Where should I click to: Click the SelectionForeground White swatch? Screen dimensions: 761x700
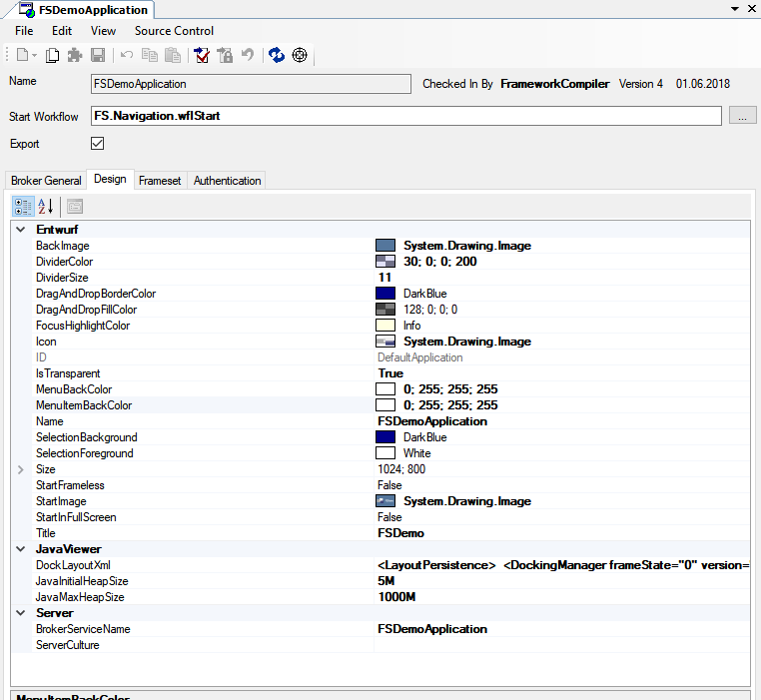(x=385, y=453)
